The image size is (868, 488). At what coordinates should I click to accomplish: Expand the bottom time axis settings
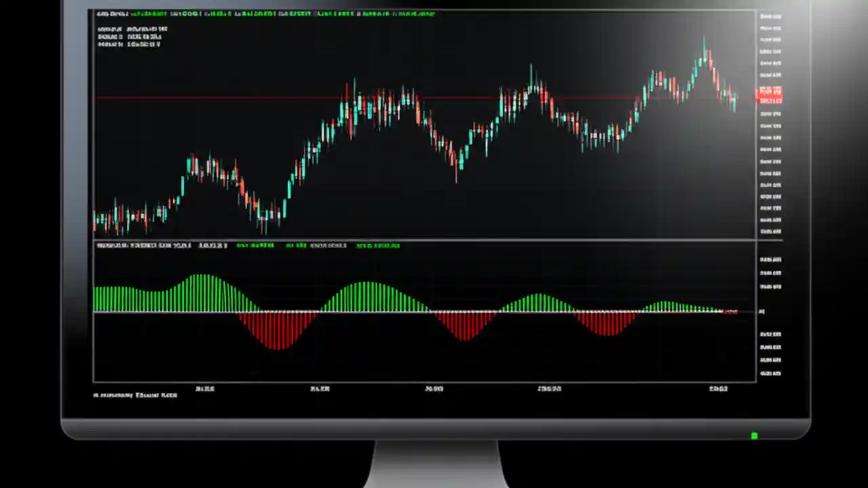[x=434, y=388]
